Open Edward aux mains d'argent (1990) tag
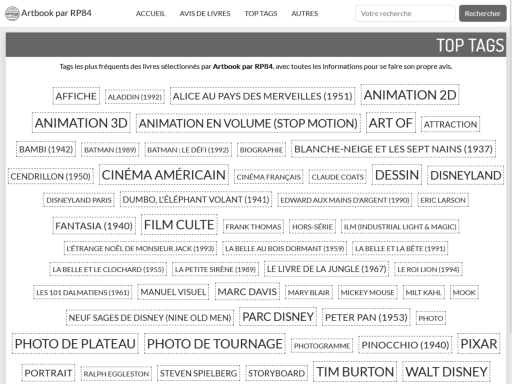The width and height of the screenshot is (512, 384). (345, 200)
